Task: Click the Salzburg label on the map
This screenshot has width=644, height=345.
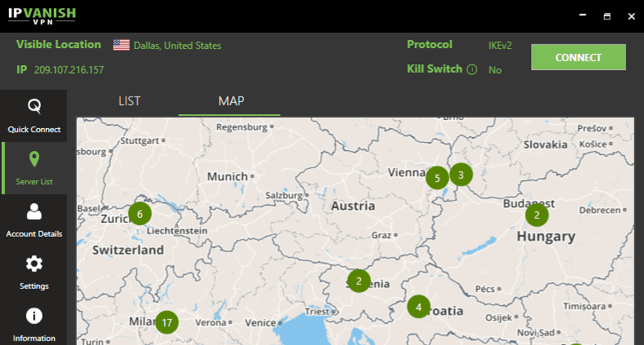Action: [284, 196]
